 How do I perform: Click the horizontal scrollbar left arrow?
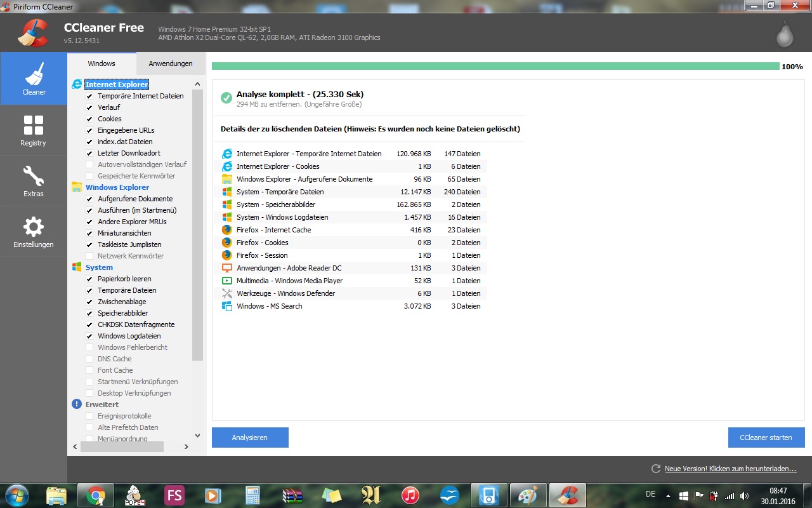click(x=75, y=446)
